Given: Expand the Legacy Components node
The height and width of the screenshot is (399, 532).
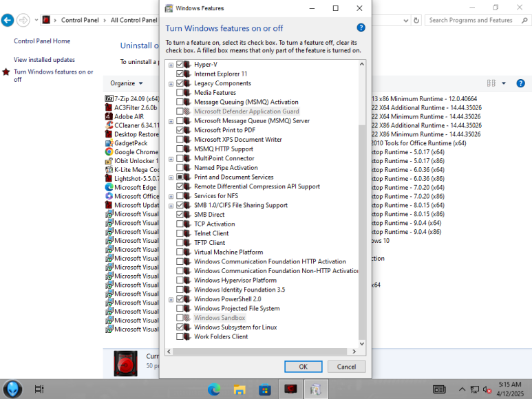Looking at the screenshot, I should 171,84.
